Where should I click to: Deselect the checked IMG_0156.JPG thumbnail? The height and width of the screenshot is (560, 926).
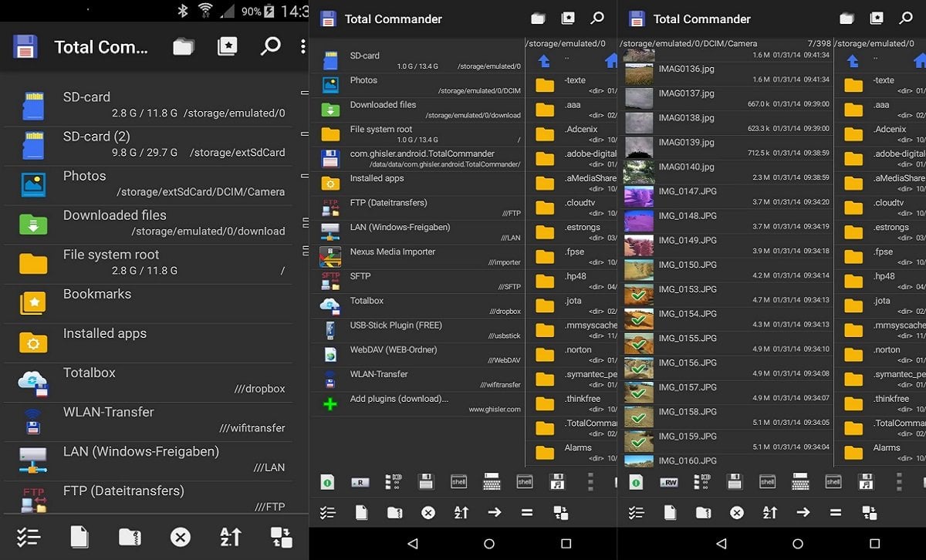(x=639, y=368)
